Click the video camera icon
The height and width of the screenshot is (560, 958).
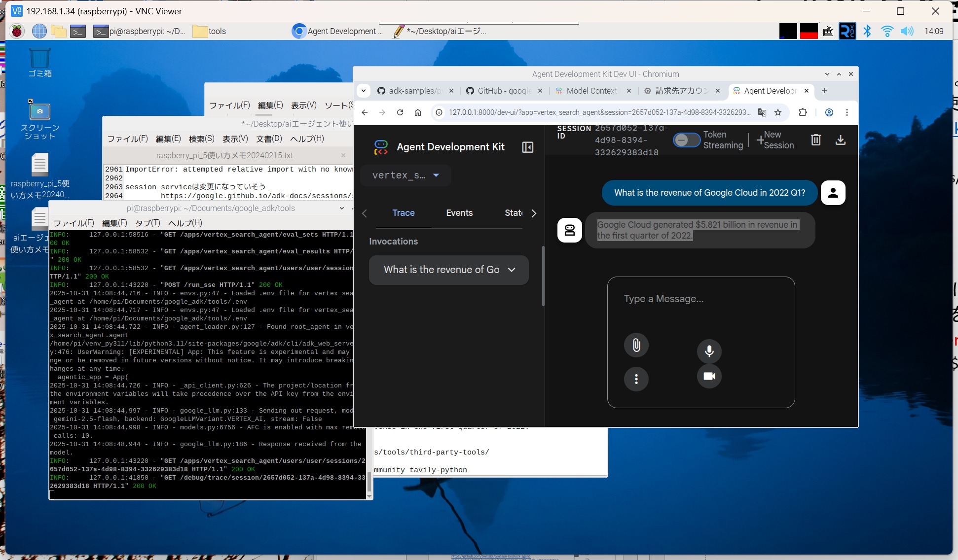[x=709, y=376]
